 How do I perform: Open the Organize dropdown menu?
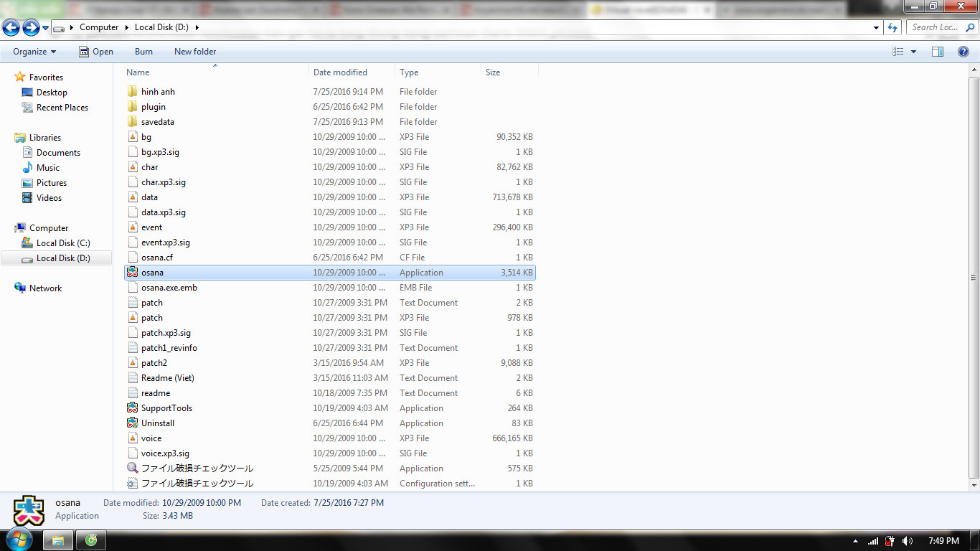click(x=34, y=52)
